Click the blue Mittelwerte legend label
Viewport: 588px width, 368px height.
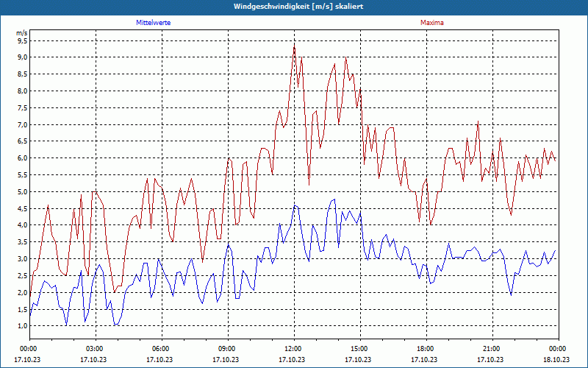153,23
